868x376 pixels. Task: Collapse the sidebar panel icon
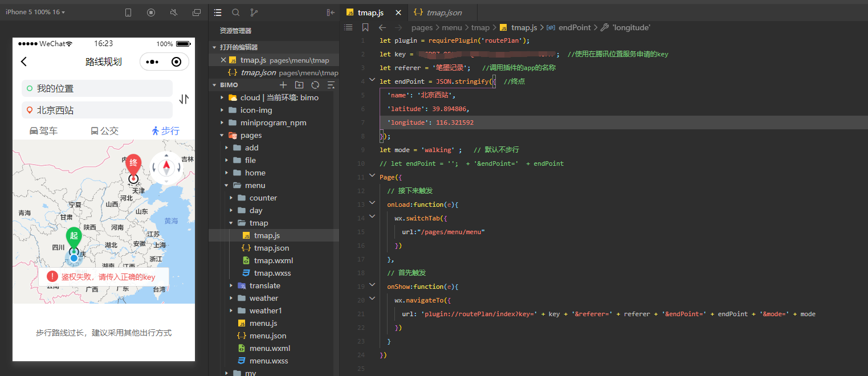coord(331,12)
